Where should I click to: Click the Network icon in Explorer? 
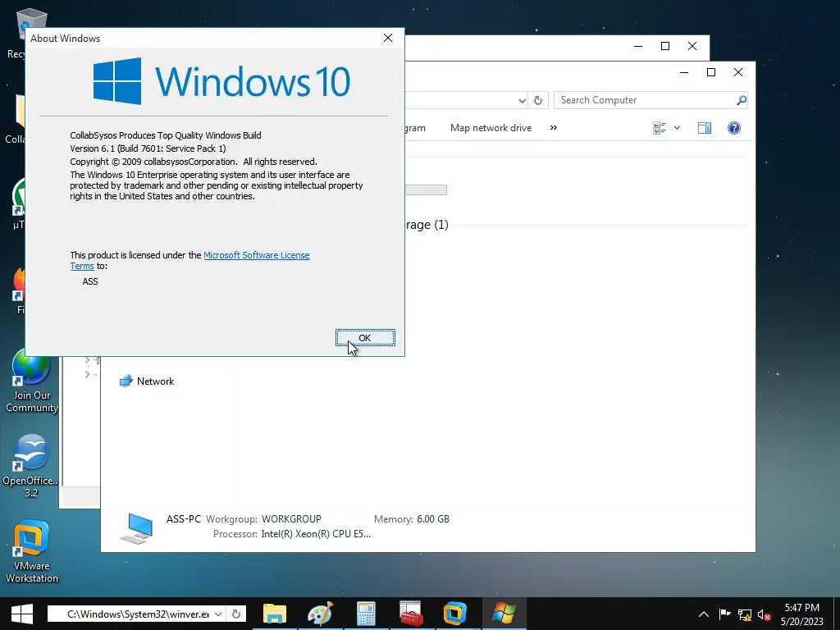[126, 381]
